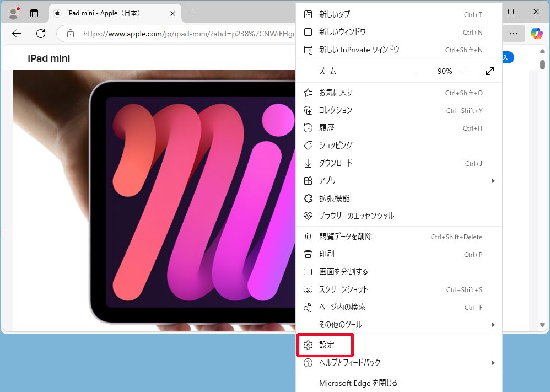Viewport: 550px width, 392px height.
Task: Select 設定 from the menu
Action: [327, 345]
